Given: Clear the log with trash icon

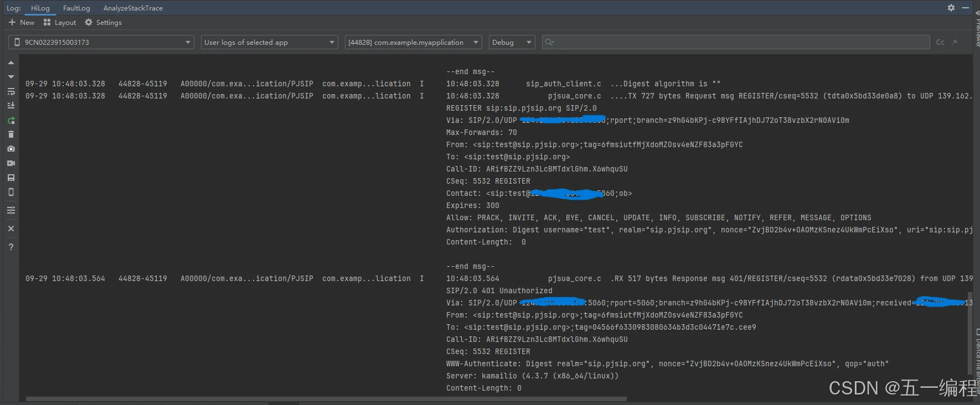Looking at the screenshot, I should [x=11, y=134].
